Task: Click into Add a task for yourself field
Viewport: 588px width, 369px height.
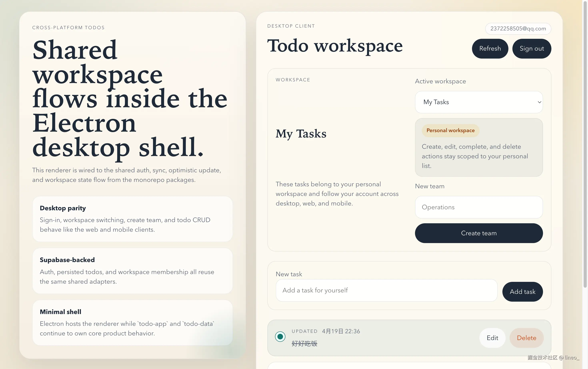Action: (x=386, y=290)
